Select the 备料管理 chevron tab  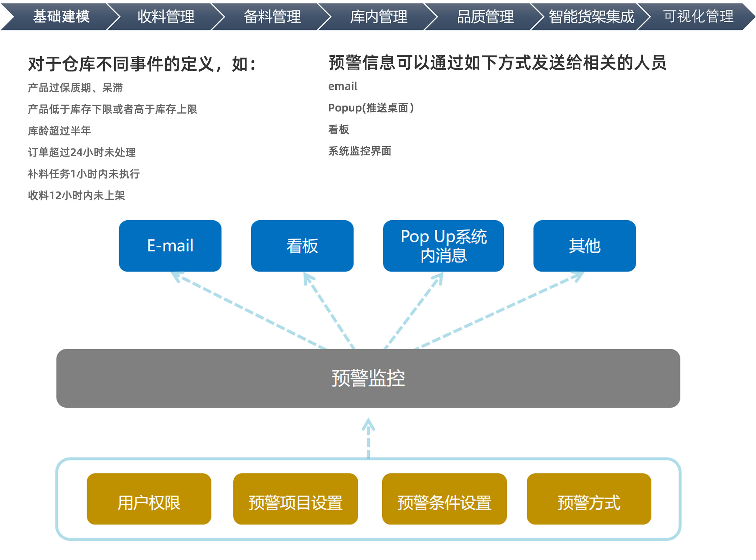272,17
